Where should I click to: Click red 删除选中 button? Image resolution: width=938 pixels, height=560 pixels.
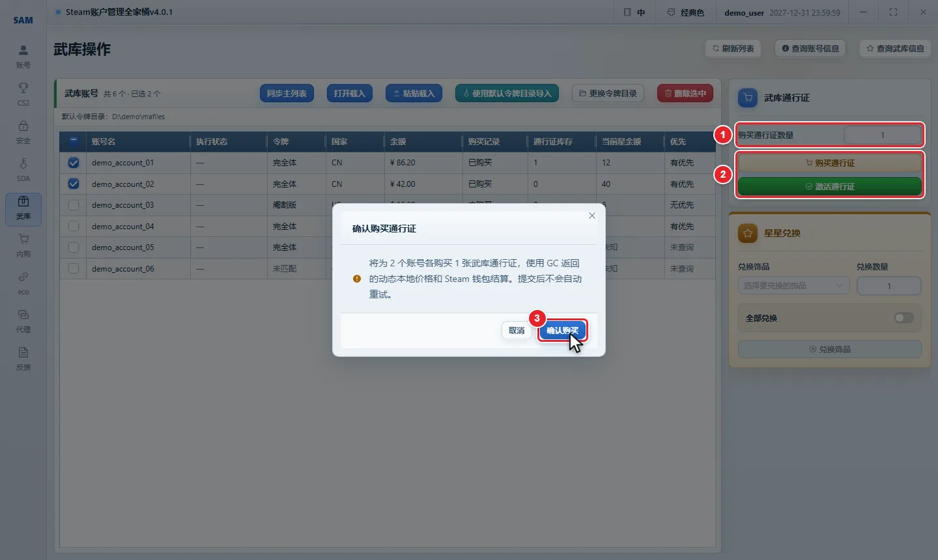point(685,94)
